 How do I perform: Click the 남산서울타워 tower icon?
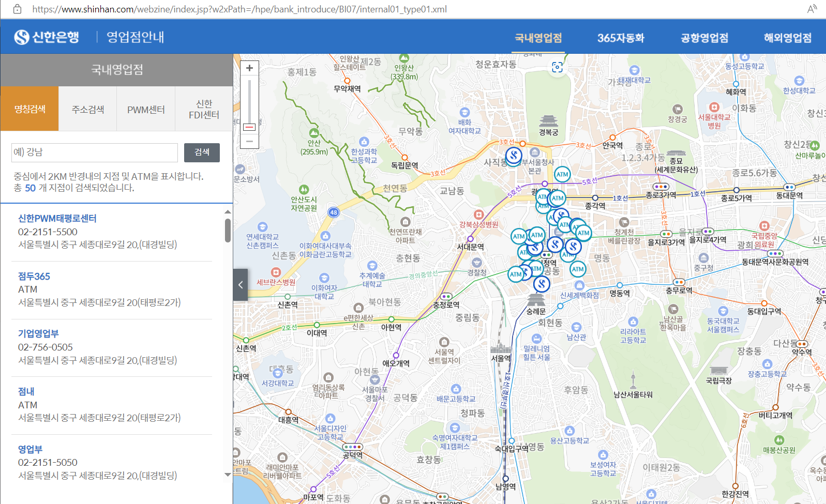pos(633,380)
